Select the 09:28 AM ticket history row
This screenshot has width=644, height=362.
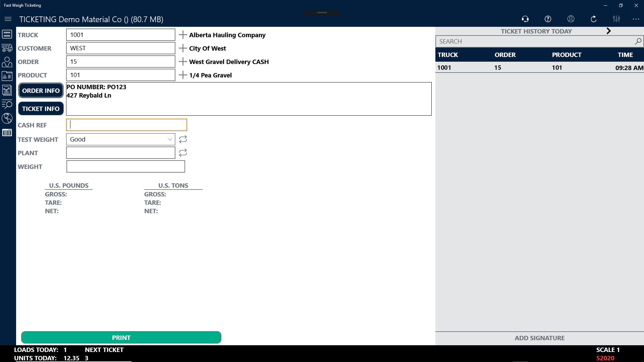[539, 68]
